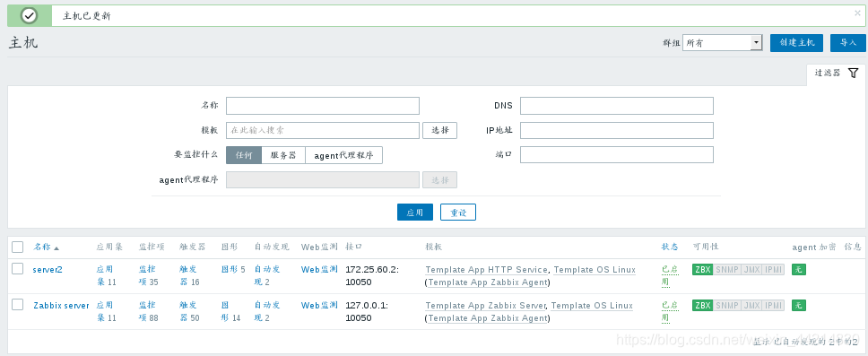Open the 过滤器 filter tab

(837, 73)
